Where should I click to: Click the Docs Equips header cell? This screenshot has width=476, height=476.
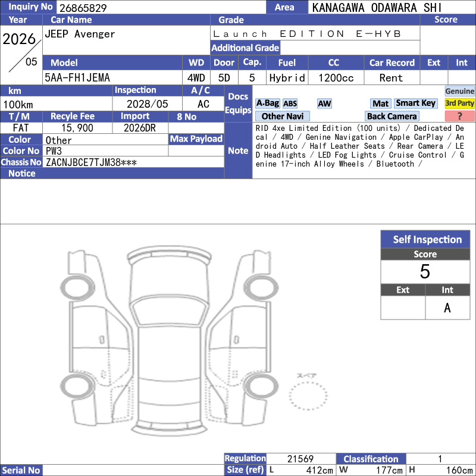[238, 104]
